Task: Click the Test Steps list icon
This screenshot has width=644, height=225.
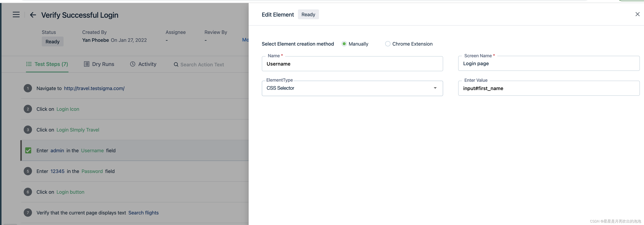Action: coord(29,64)
